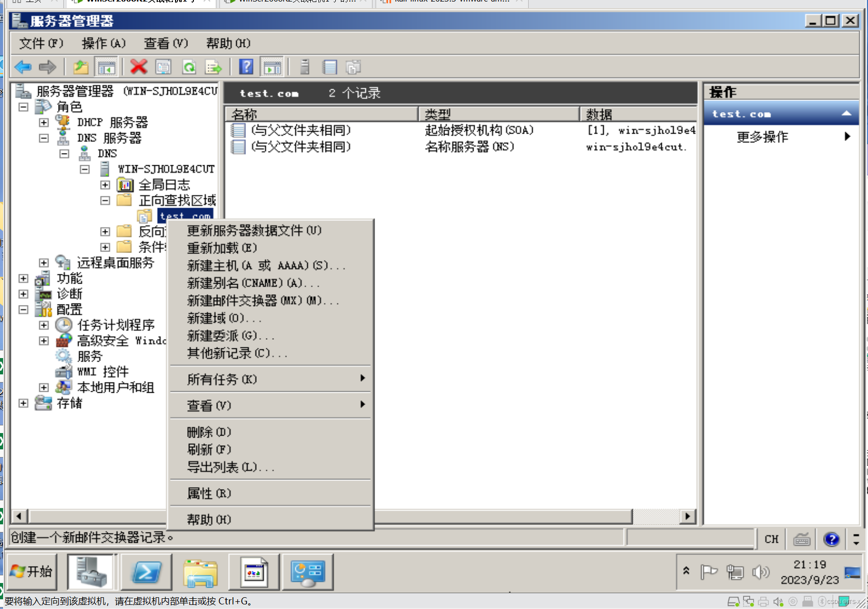Expand the 全局日志 node
This screenshot has width=868, height=609.
[x=105, y=185]
